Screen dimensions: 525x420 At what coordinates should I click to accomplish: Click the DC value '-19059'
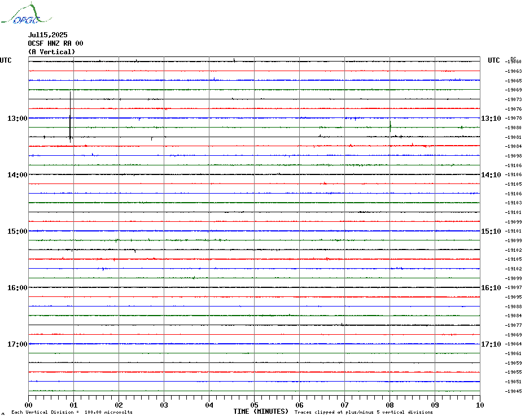pyautogui.click(x=513, y=363)
